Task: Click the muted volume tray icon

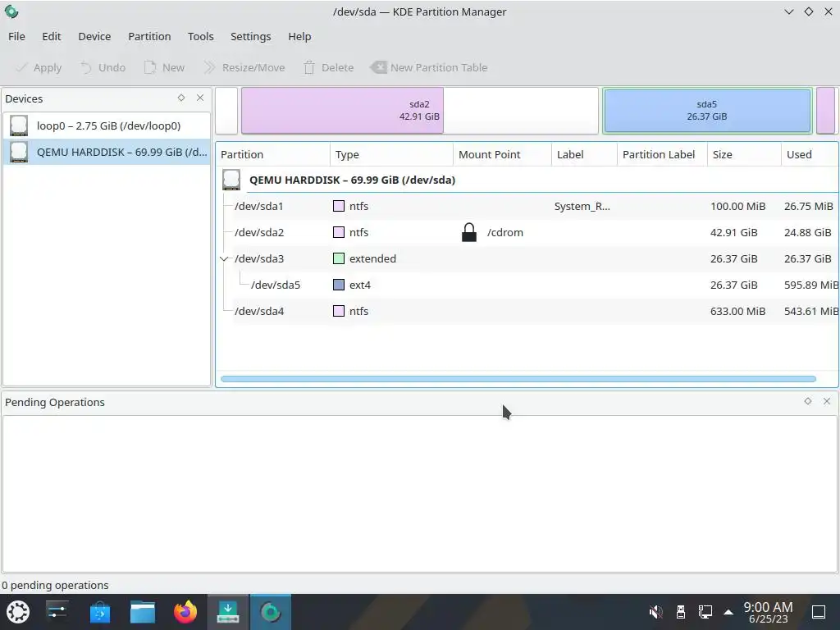Action: coord(655,612)
